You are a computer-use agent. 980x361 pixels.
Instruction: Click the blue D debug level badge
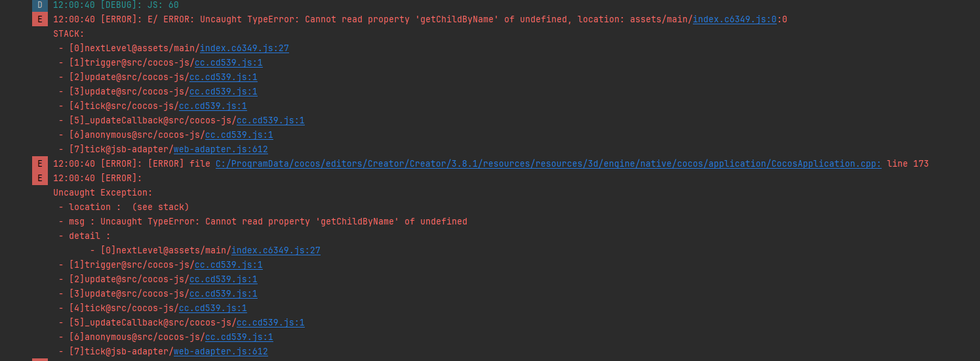[x=40, y=5]
